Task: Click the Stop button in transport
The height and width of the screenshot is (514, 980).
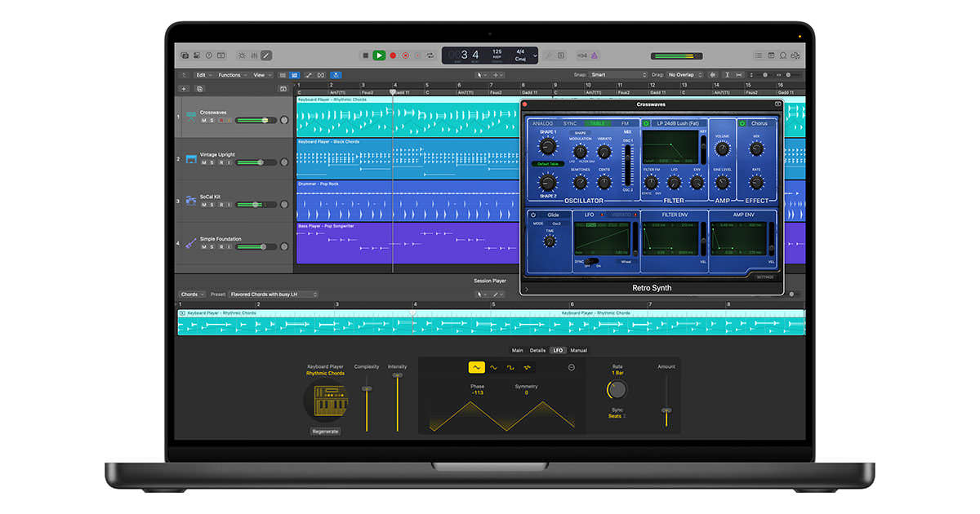Action: pyautogui.click(x=365, y=55)
